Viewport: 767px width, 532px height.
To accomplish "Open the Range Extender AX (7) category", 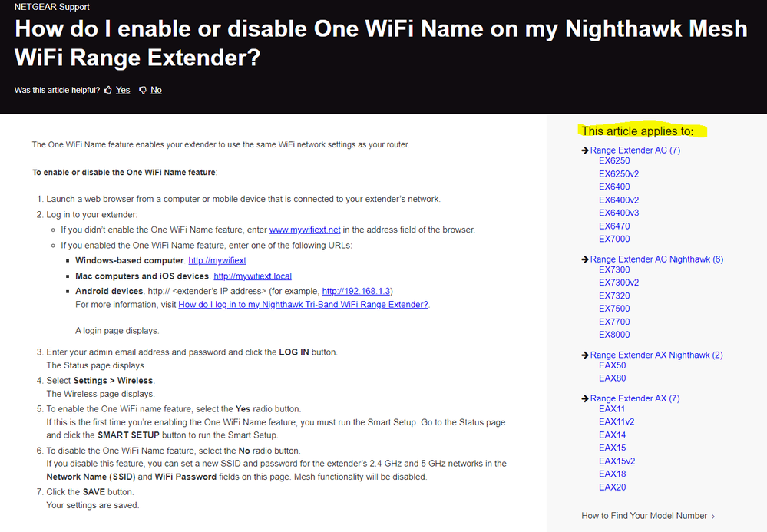I will click(x=635, y=399).
